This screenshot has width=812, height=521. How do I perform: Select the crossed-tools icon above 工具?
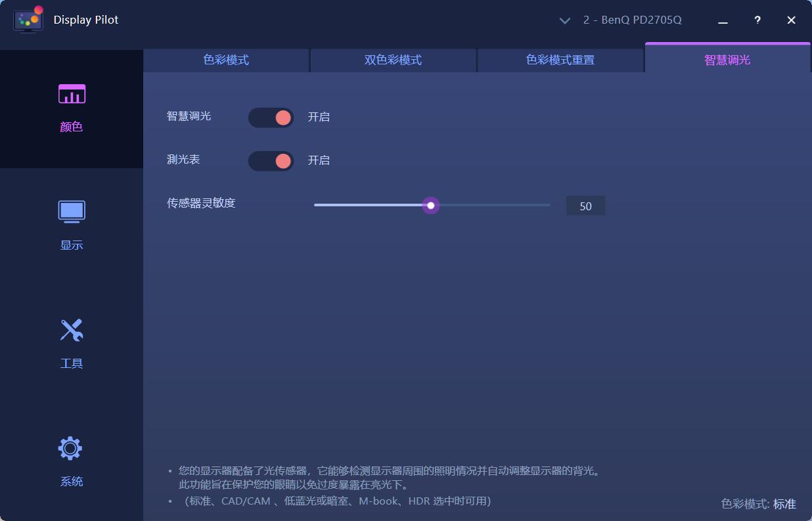tap(71, 330)
